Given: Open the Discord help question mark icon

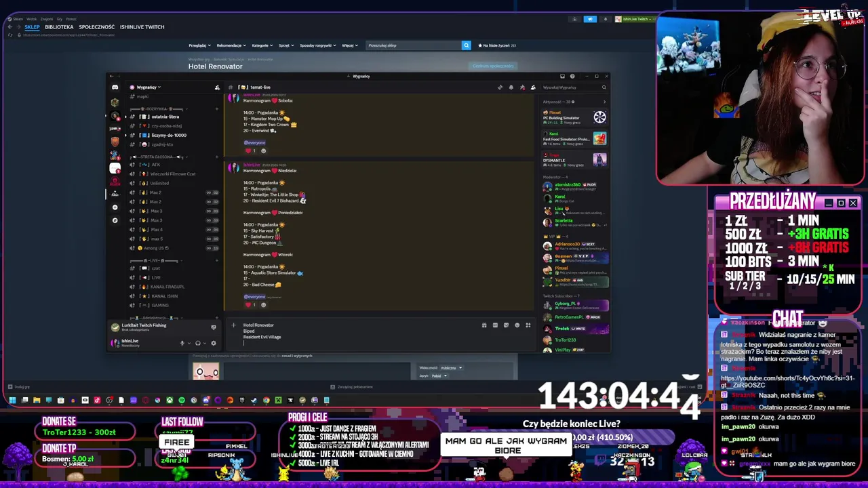Looking at the screenshot, I should point(572,77).
